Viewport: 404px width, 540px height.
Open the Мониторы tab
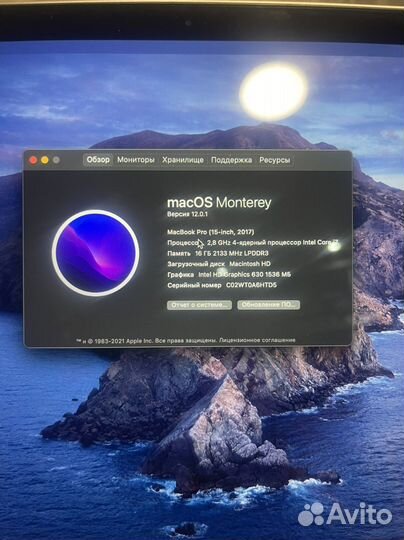(x=136, y=160)
